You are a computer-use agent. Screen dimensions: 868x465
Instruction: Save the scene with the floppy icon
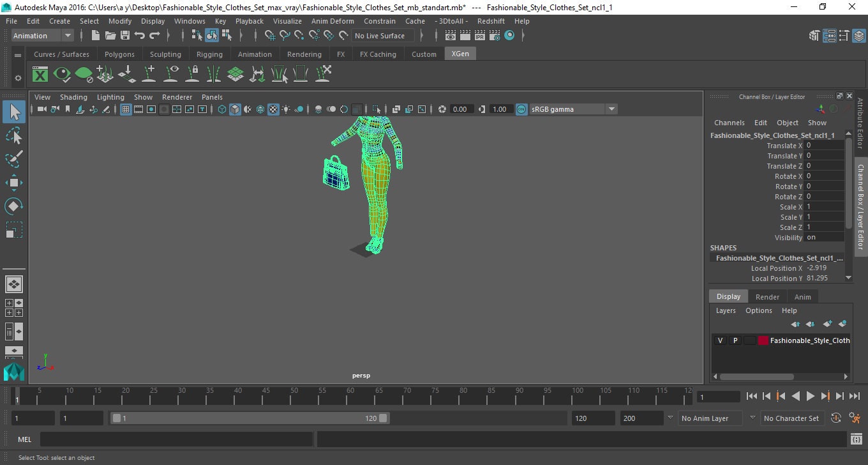[x=124, y=35]
